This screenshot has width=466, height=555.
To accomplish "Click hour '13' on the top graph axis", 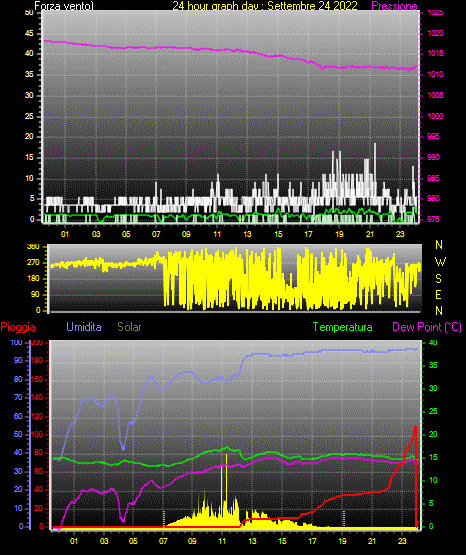I will coord(247,234).
